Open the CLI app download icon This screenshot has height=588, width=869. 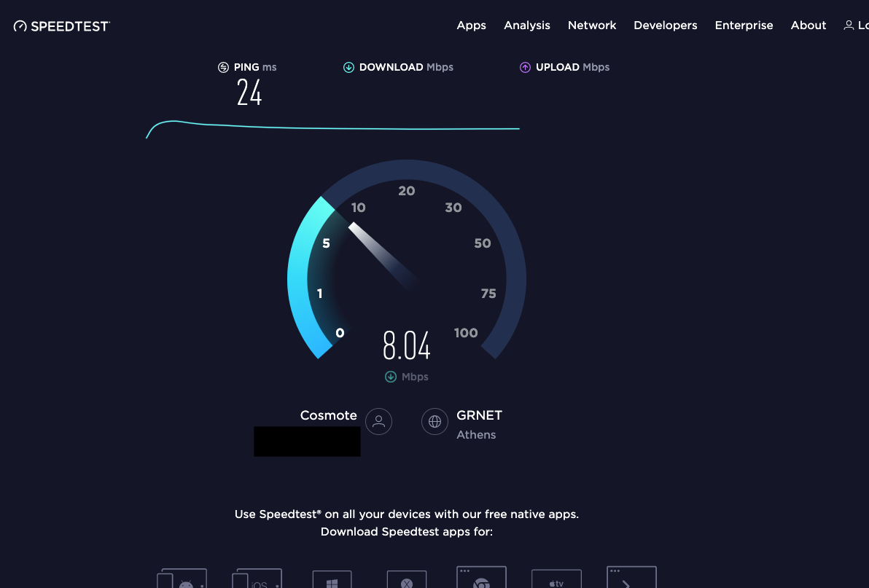click(632, 577)
